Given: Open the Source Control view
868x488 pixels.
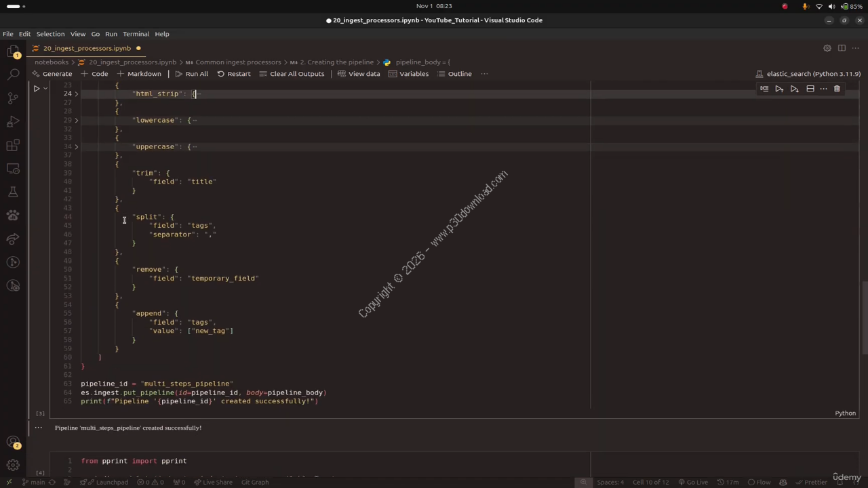Looking at the screenshot, I should point(13,98).
